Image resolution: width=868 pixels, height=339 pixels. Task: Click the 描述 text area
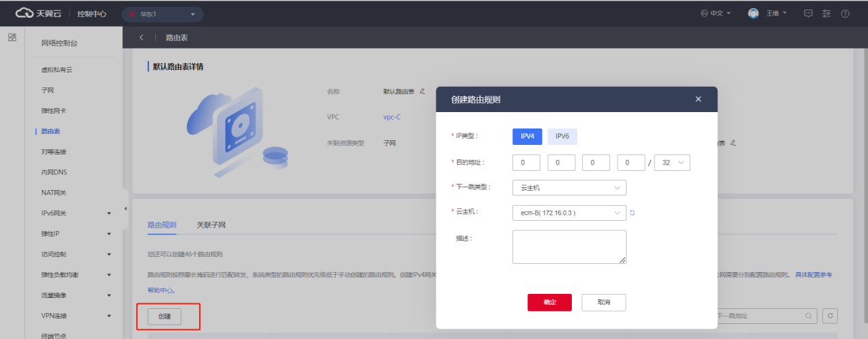[x=568, y=247]
